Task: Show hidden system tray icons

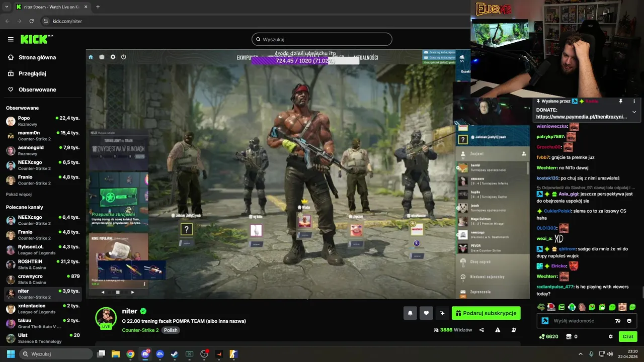Action: [580, 354]
